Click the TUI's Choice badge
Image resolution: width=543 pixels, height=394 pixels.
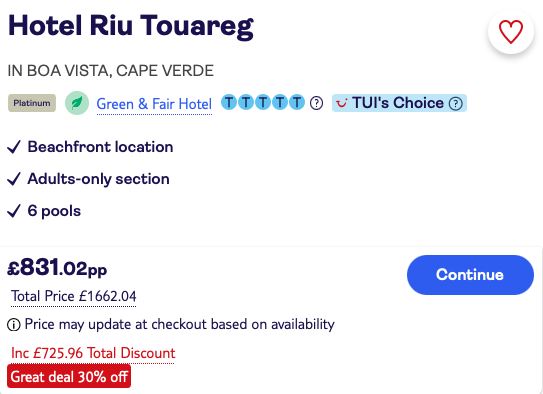tap(399, 103)
